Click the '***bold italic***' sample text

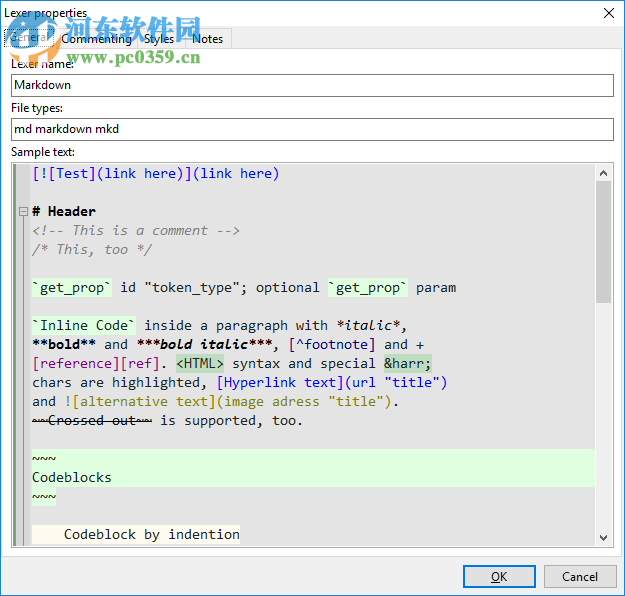coord(204,344)
